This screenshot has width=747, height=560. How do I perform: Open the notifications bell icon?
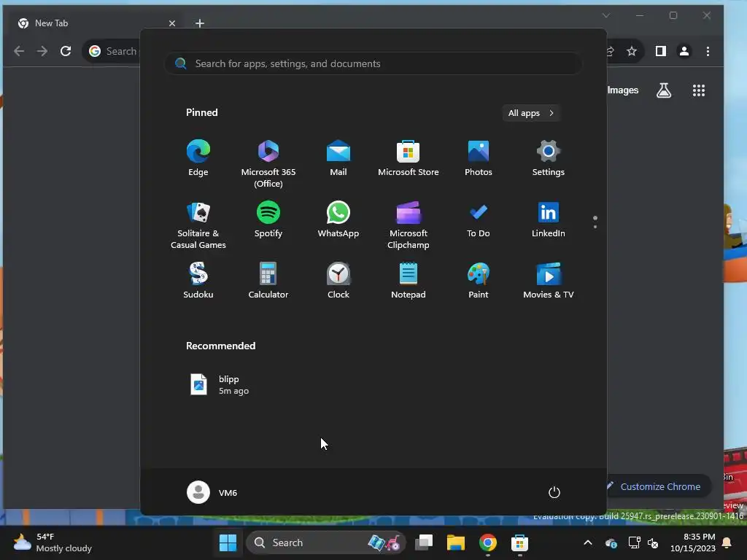click(727, 542)
